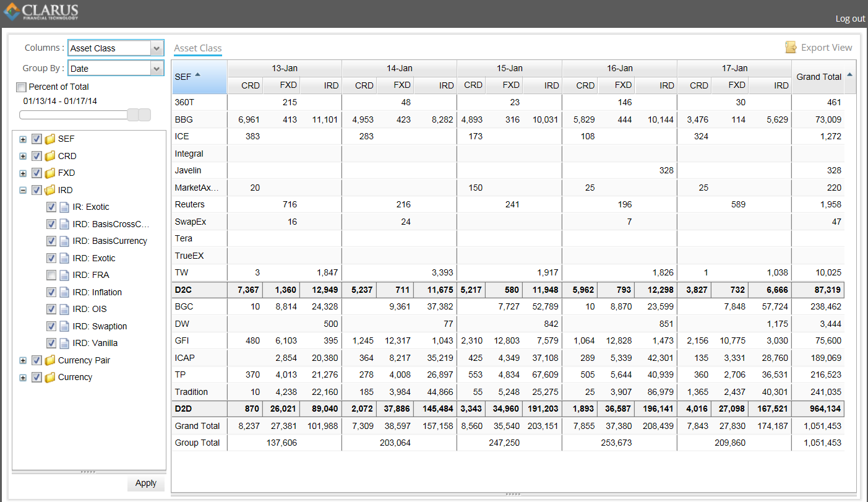Click the Export View icon

click(791, 47)
